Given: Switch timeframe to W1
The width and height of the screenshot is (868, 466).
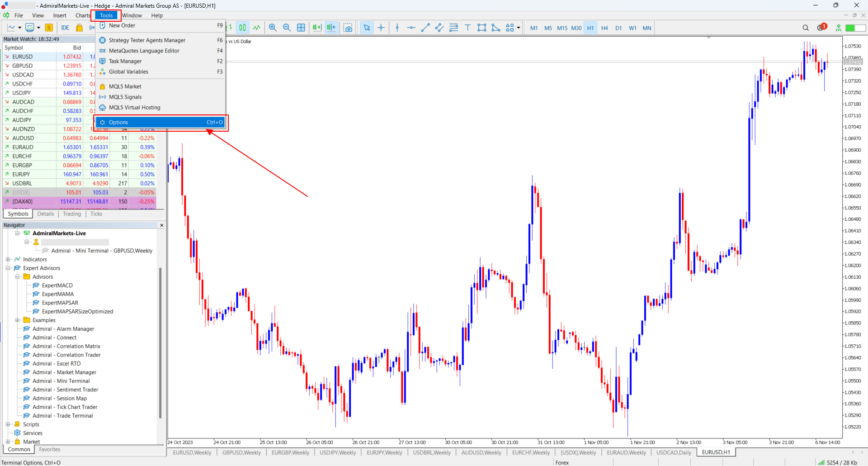Looking at the screenshot, I should point(632,28).
